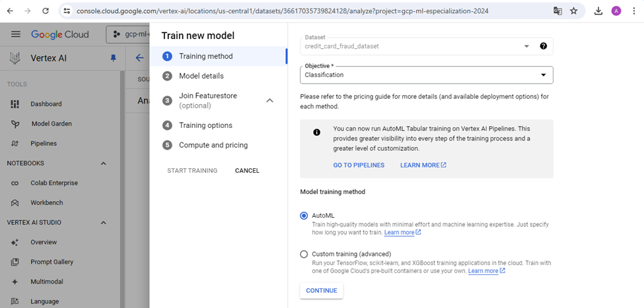This screenshot has height=308, width=644.
Task: Open the gcp-ml project selector
Action: pyautogui.click(x=127, y=34)
